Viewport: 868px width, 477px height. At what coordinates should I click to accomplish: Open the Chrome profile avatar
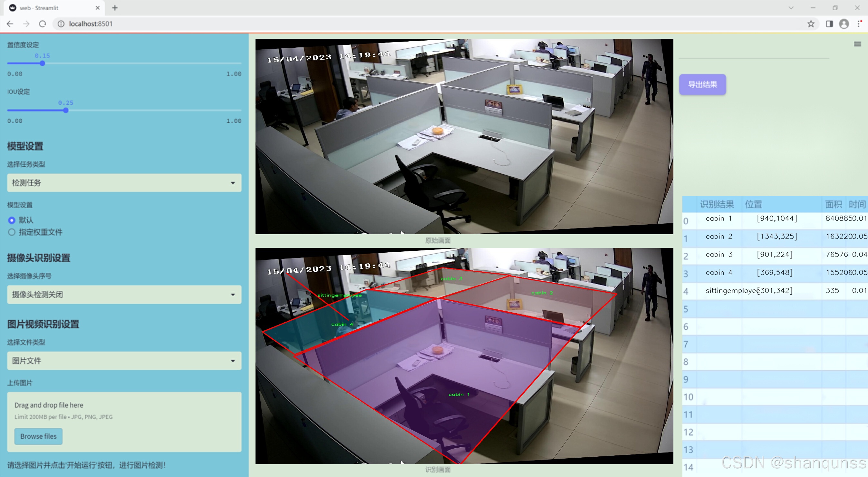point(844,24)
